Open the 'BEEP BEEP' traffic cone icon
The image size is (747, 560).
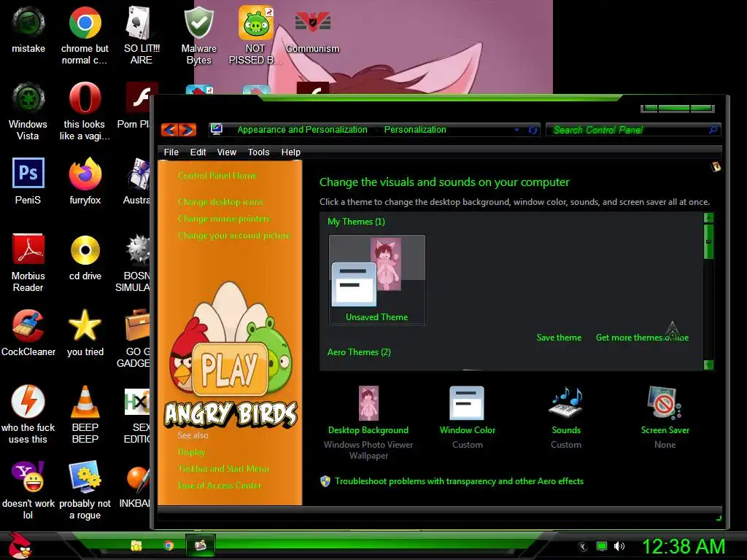pyautogui.click(x=85, y=414)
